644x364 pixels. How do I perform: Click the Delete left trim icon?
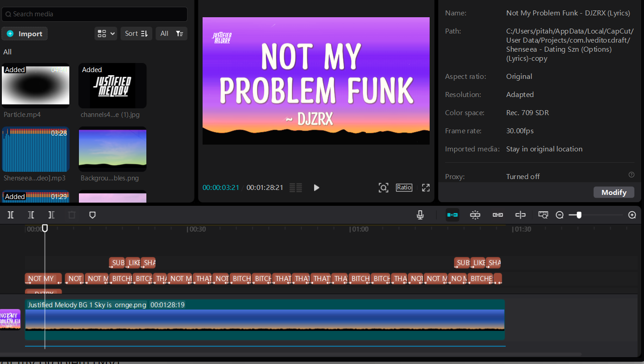31,215
